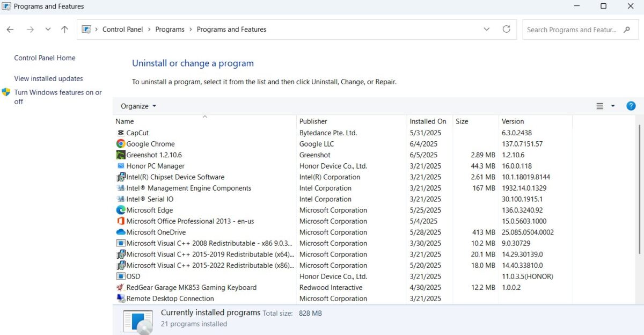Select the Google Chrome icon in list
This screenshot has height=335, width=644.
(x=121, y=144)
